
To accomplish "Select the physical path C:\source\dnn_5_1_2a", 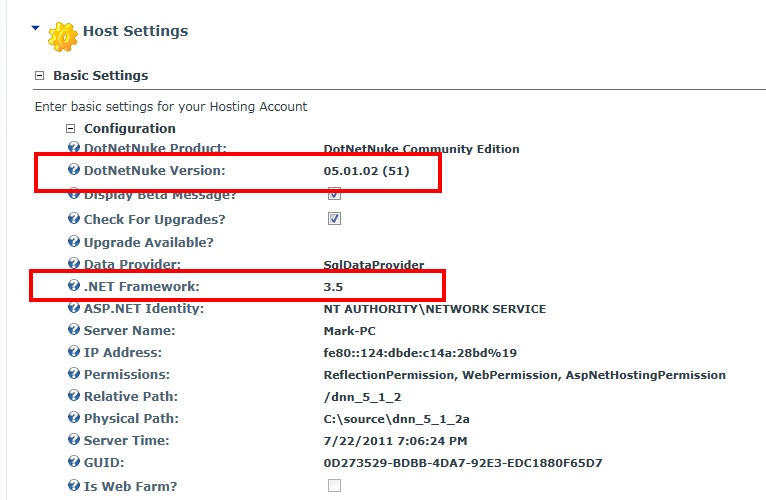I will coord(396,419).
